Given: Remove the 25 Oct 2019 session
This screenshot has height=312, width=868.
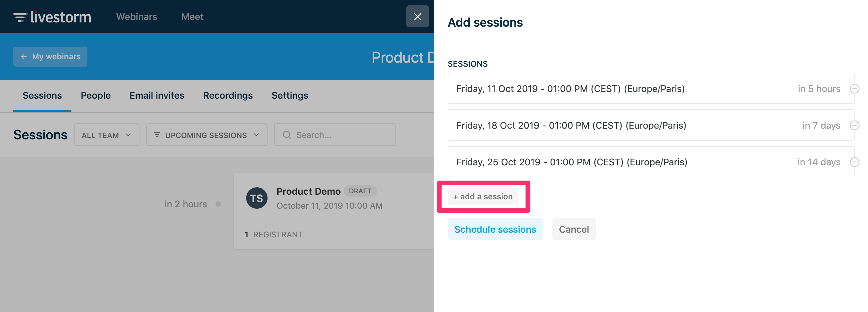Looking at the screenshot, I should coord(854,162).
